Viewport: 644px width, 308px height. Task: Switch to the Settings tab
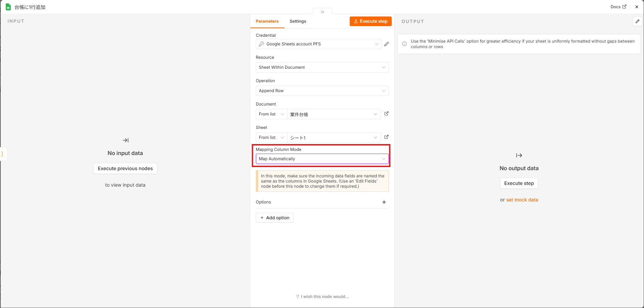(x=298, y=21)
